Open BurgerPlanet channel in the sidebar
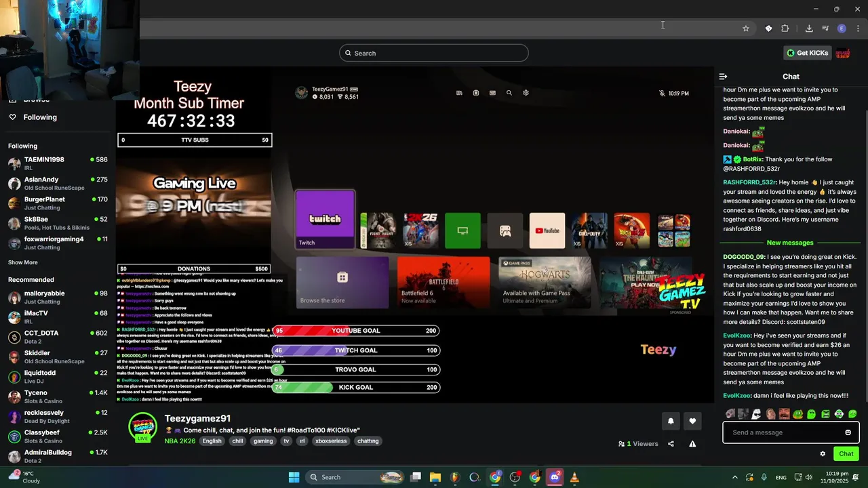 [58, 203]
